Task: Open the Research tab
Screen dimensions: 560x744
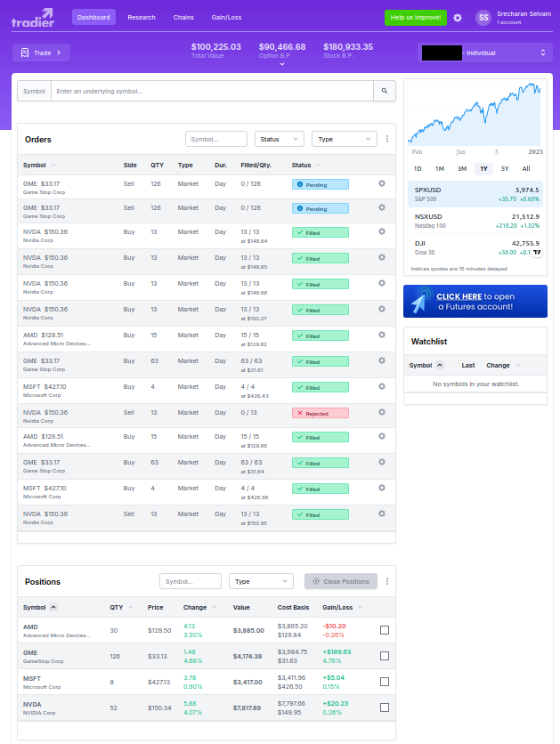Action: pyautogui.click(x=142, y=17)
